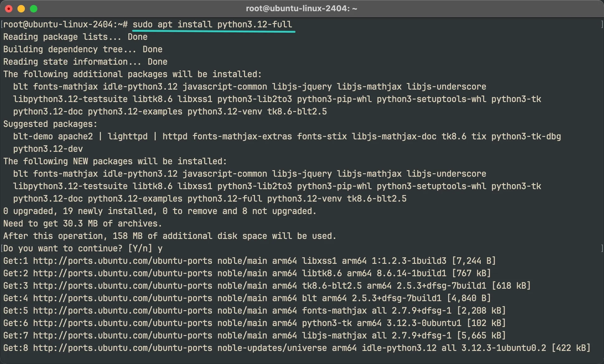Click the Do you want to continue prompt

click(78, 248)
